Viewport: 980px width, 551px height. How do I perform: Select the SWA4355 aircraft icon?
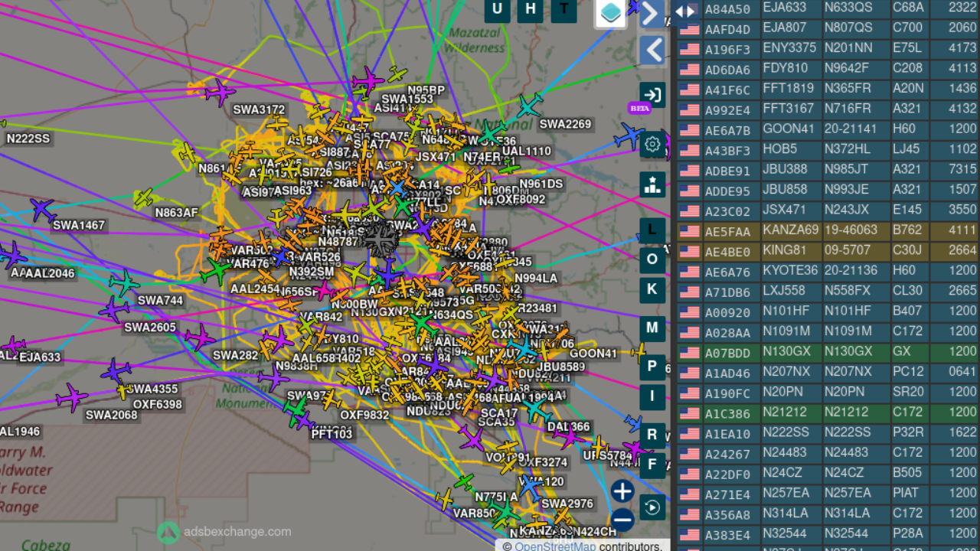point(116,371)
